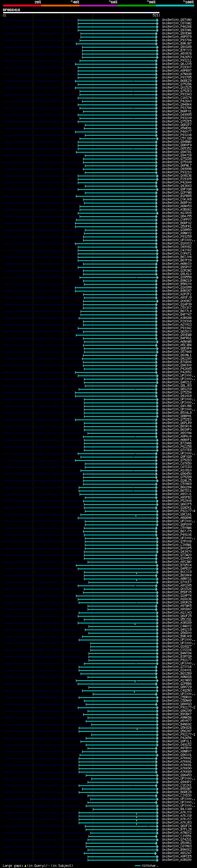Image resolution: width=197 pixels, height=868 pixels.
Task: Click the purple ~60% identity legend bar
Action: (98, 6)
